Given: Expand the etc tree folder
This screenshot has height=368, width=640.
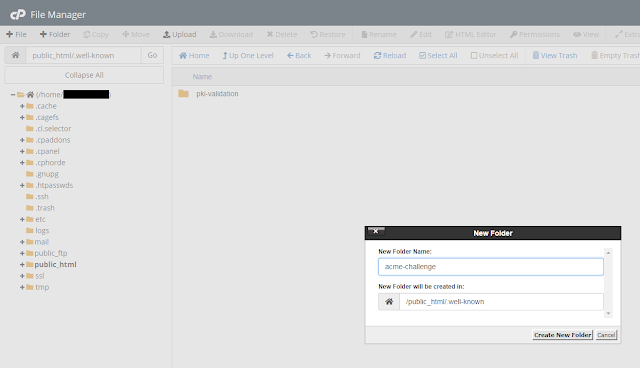Looking at the screenshot, I should click(x=22, y=219).
